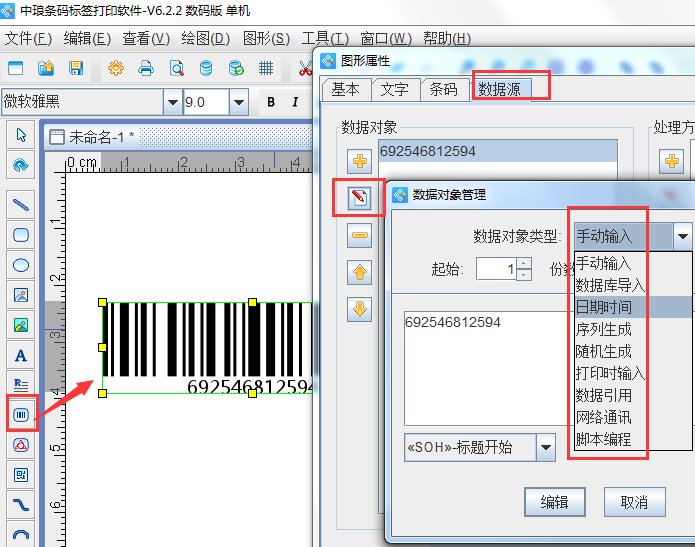Viewport: 695px width, 547px height.
Task: Click the 取消 button in dialog
Action: click(634, 502)
